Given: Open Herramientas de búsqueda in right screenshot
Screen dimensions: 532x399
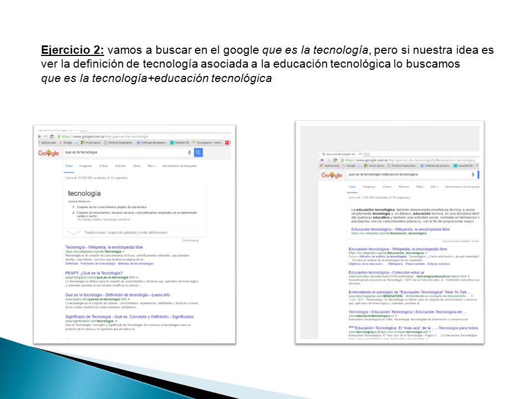Looking at the screenshot, I should [462, 187].
